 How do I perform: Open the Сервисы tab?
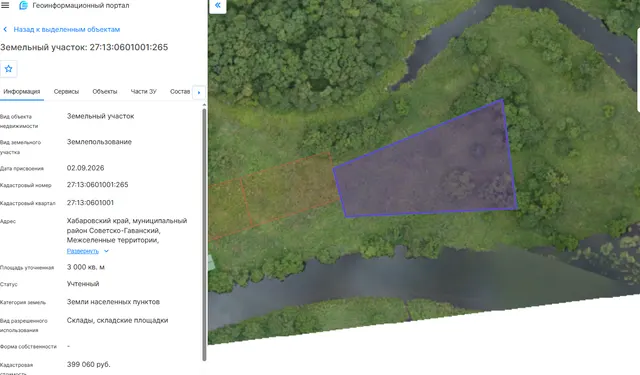[x=66, y=91]
